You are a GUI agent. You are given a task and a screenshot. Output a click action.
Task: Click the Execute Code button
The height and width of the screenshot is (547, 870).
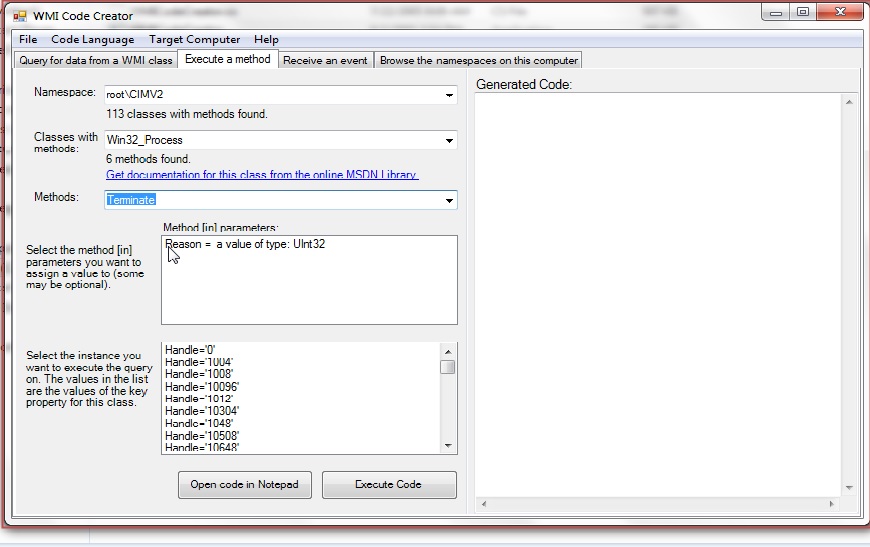click(388, 485)
